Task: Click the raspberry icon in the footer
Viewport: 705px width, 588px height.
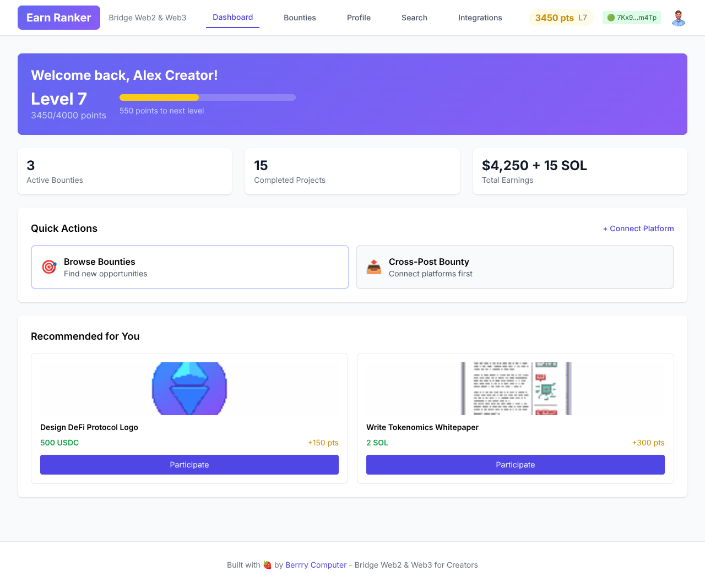Action: (x=267, y=564)
